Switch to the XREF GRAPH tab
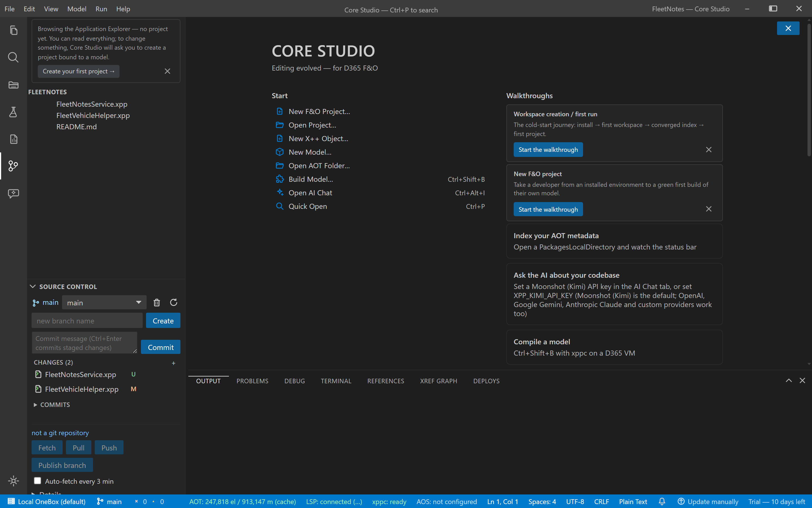 tap(438, 381)
